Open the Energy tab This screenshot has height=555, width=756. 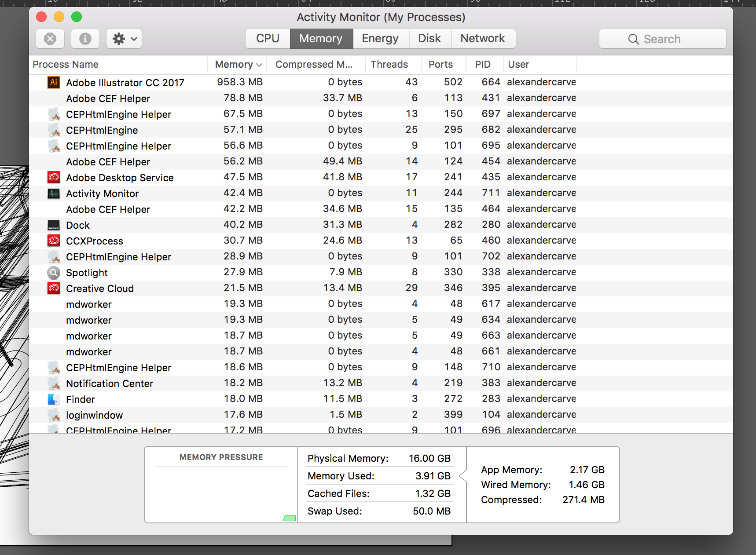tap(381, 39)
